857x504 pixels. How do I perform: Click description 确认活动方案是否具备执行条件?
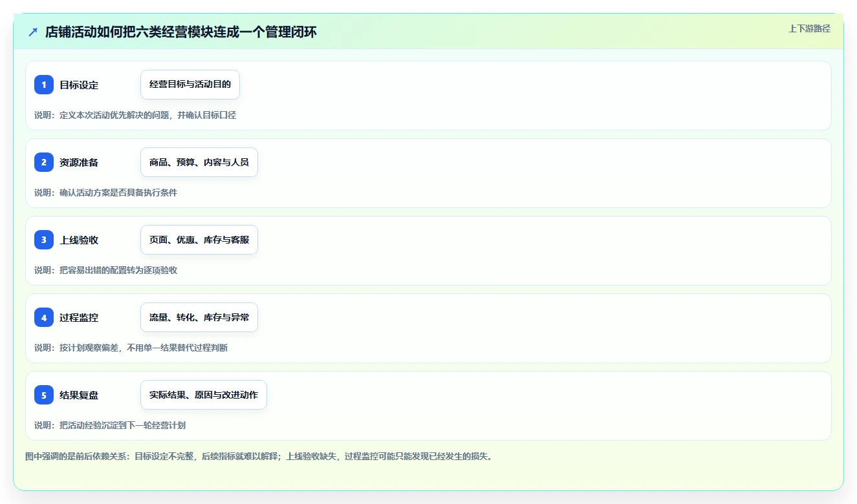(x=118, y=193)
